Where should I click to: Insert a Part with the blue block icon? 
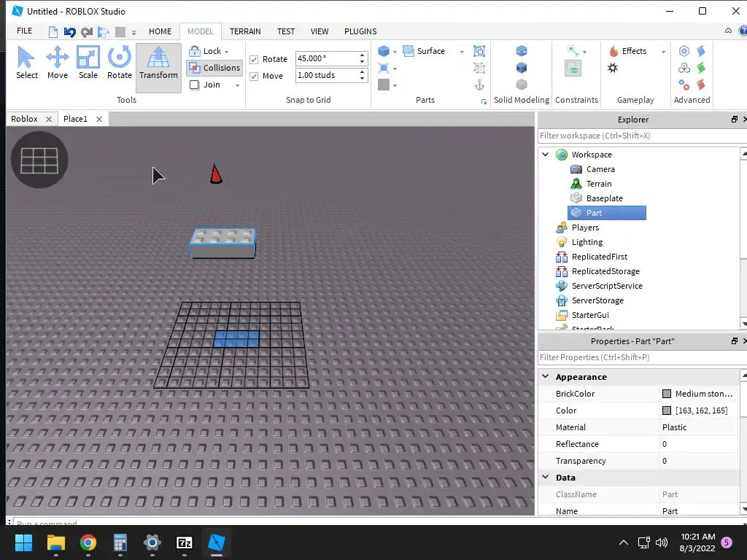point(384,51)
